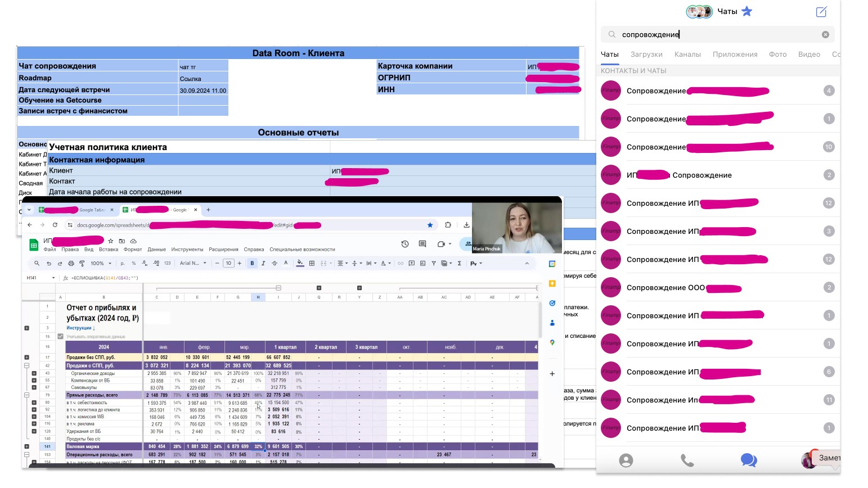868x488 pixels.
Task: Move the spreadsheet using the folder icon
Action: pyautogui.click(x=122, y=241)
